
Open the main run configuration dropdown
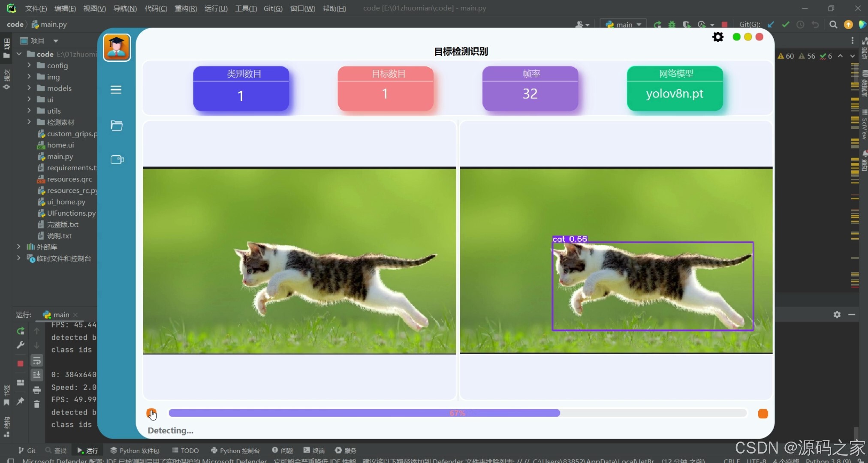point(623,24)
